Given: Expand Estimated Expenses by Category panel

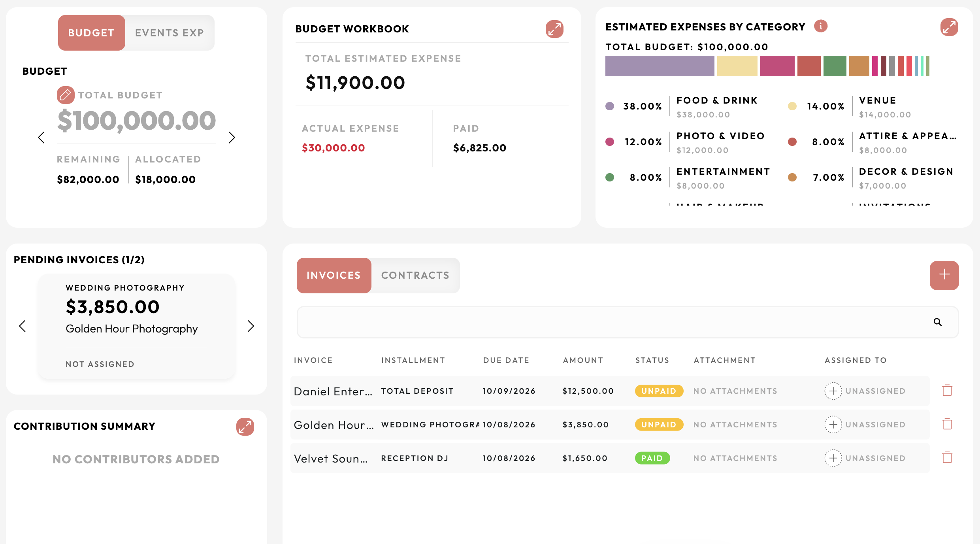Looking at the screenshot, I should (949, 27).
